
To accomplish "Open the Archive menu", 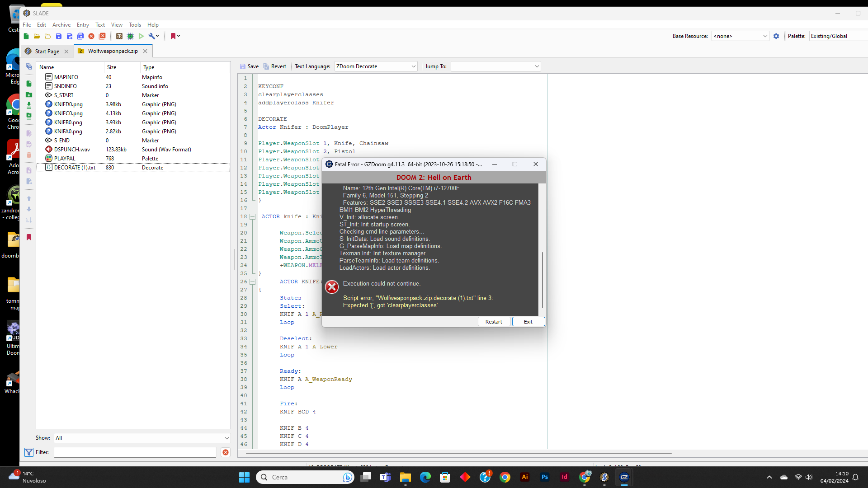I will tap(61, 25).
